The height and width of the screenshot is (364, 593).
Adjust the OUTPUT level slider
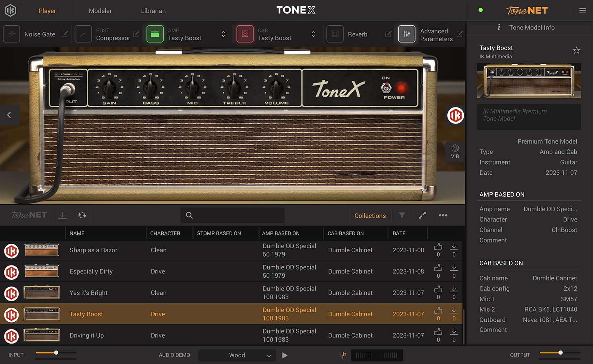pyautogui.click(x=560, y=353)
